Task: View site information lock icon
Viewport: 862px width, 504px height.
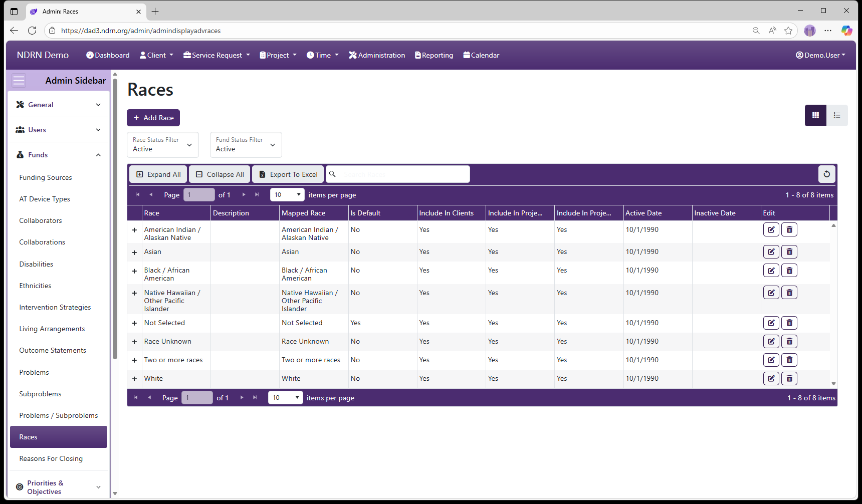Action: (52, 31)
